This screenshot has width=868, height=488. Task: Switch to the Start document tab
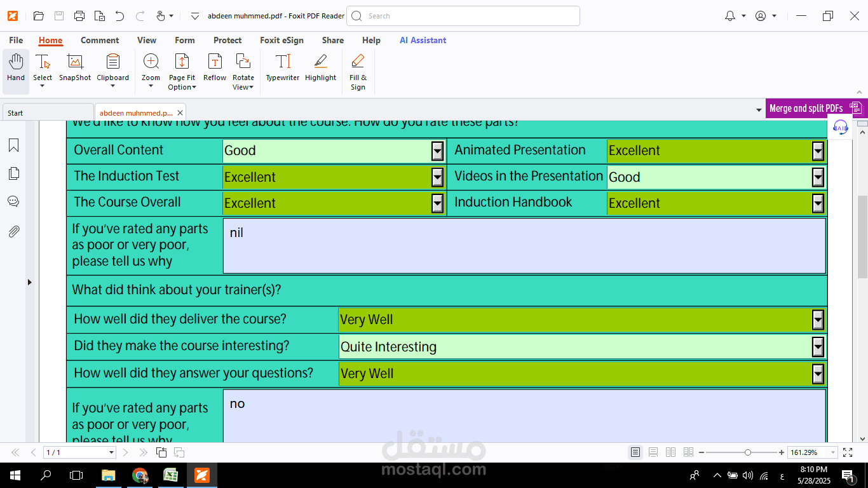48,112
